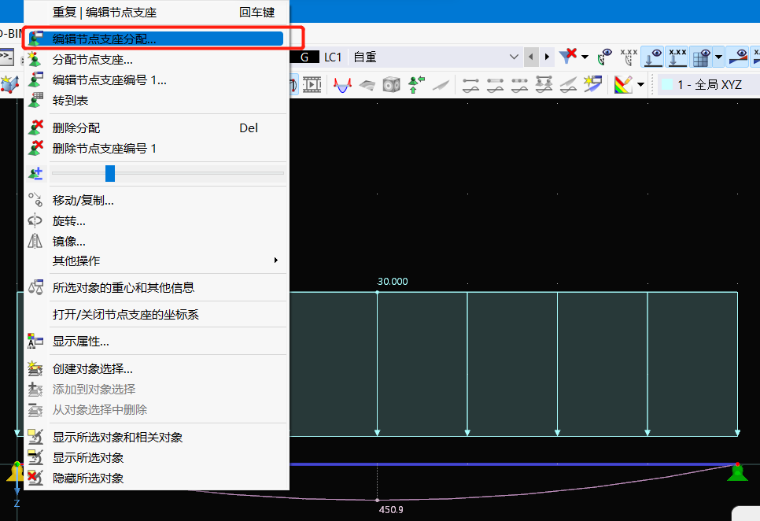Click the 30.000 load value label
The image size is (760, 521).
point(393,282)
